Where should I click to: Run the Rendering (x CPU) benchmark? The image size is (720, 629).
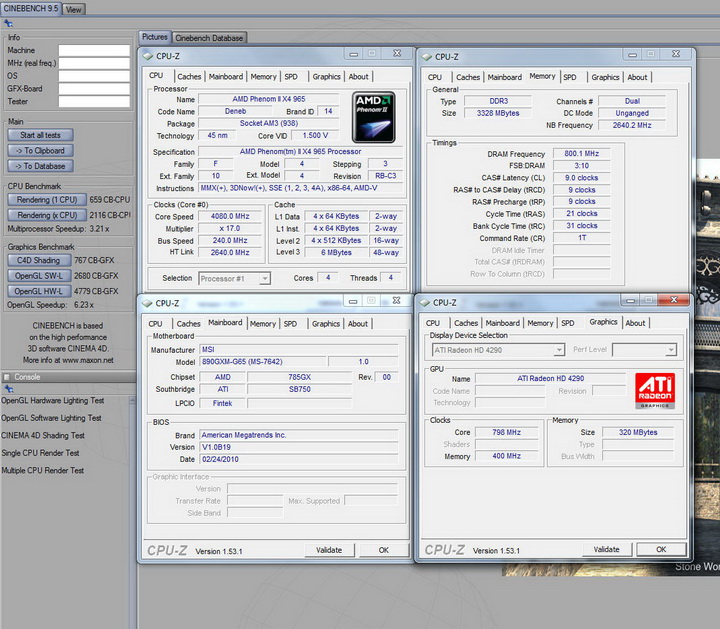pos(47,215)
